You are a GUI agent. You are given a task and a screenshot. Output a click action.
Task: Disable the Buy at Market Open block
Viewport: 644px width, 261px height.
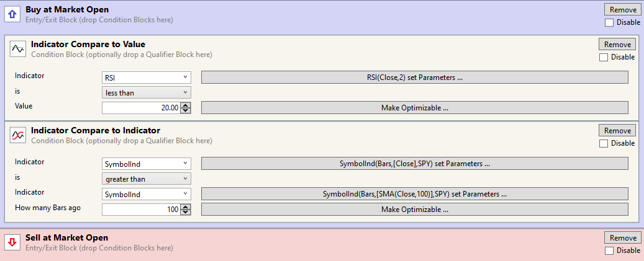609,22
